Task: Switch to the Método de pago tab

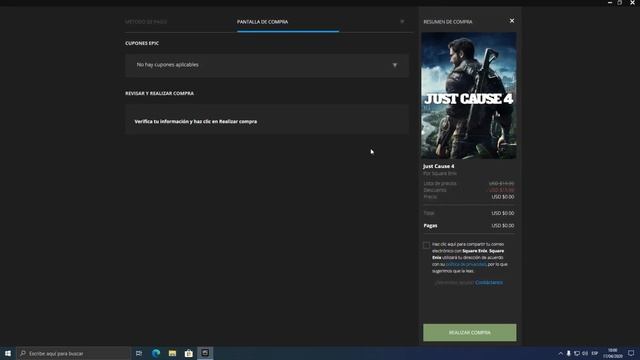Action: click(146, 22)
